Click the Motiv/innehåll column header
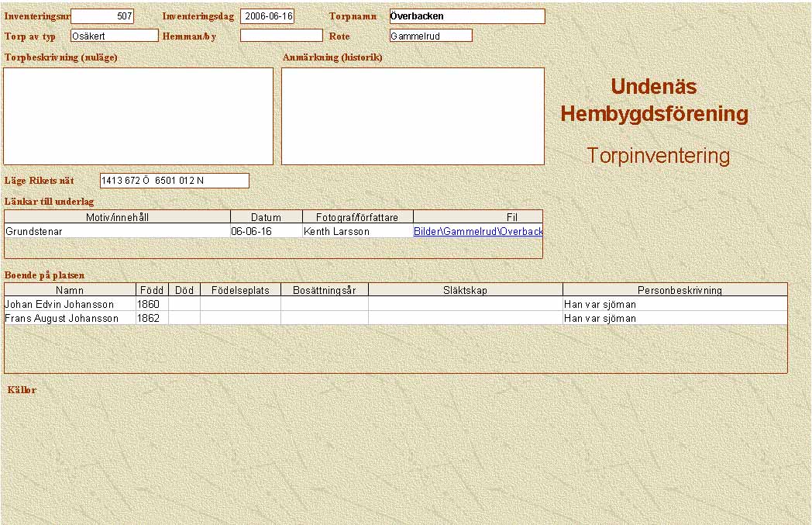This screenshot has height=525, width=812. point(117,217)
